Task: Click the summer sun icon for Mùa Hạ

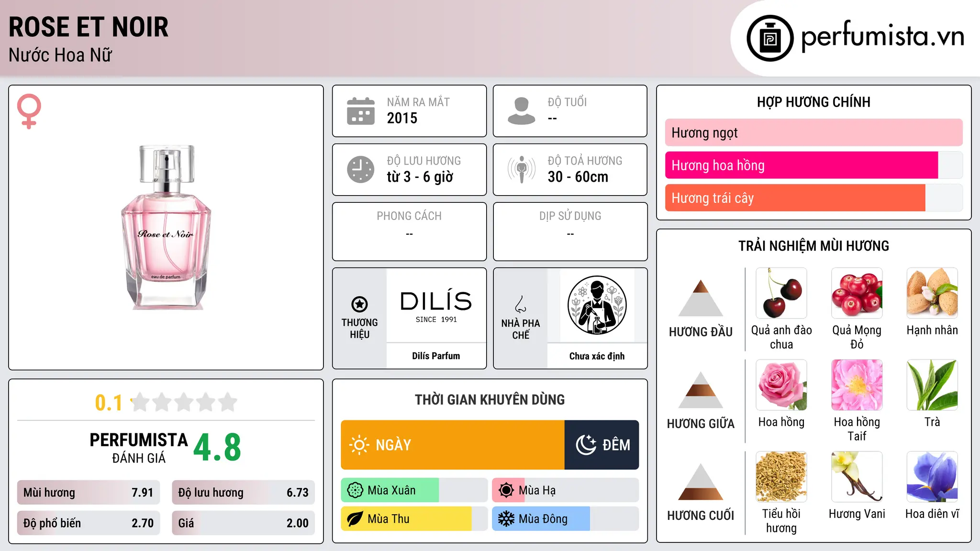Action: [x=506, y=490]
